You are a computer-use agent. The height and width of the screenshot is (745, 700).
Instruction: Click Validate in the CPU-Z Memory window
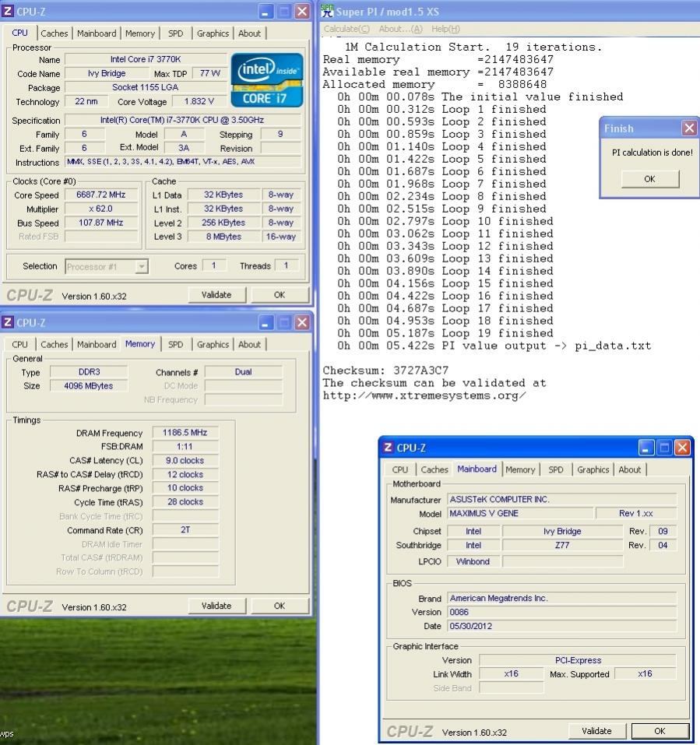pyautogui.click(x=216, y=606)
